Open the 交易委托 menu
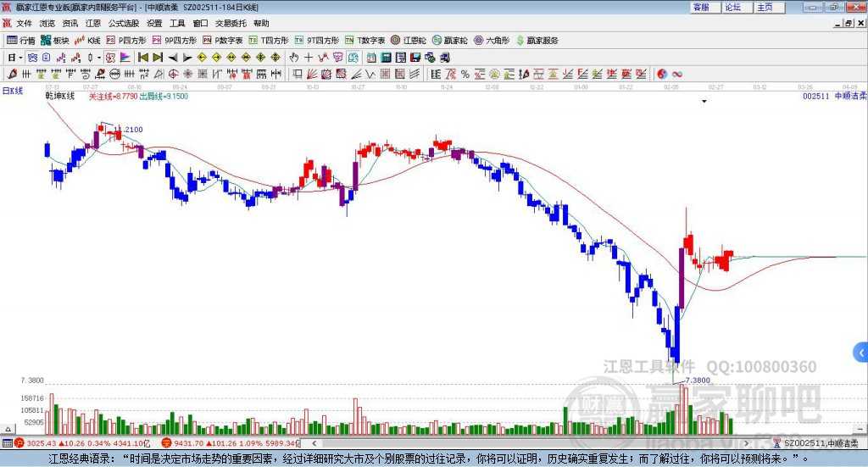Screen dimensions: 868x467 pyautogui.click(x=231, y=24)
